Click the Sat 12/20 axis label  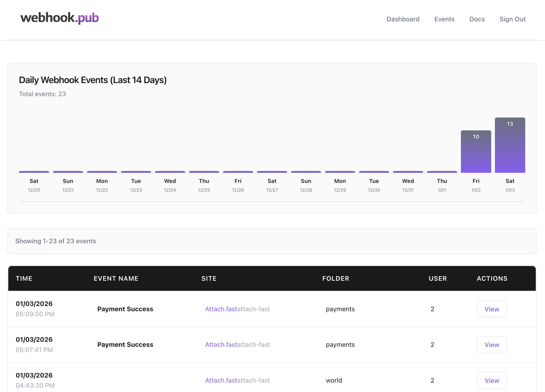(34, 185)
